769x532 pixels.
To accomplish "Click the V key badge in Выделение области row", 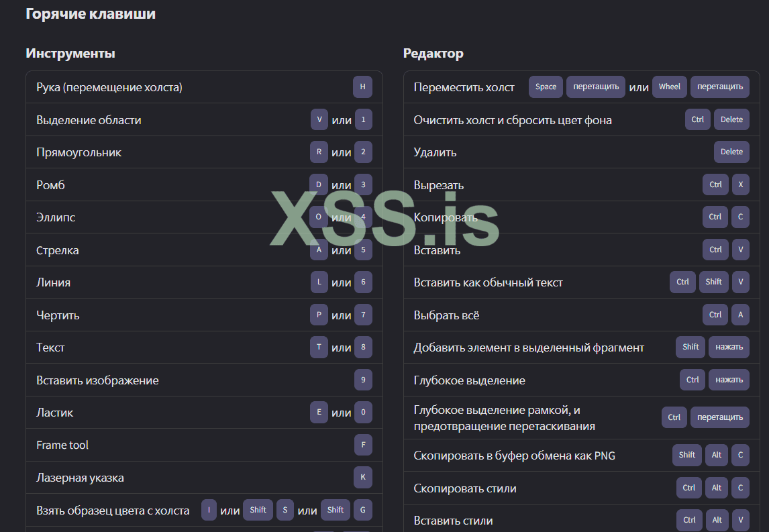I will click(x=319, y=119).
